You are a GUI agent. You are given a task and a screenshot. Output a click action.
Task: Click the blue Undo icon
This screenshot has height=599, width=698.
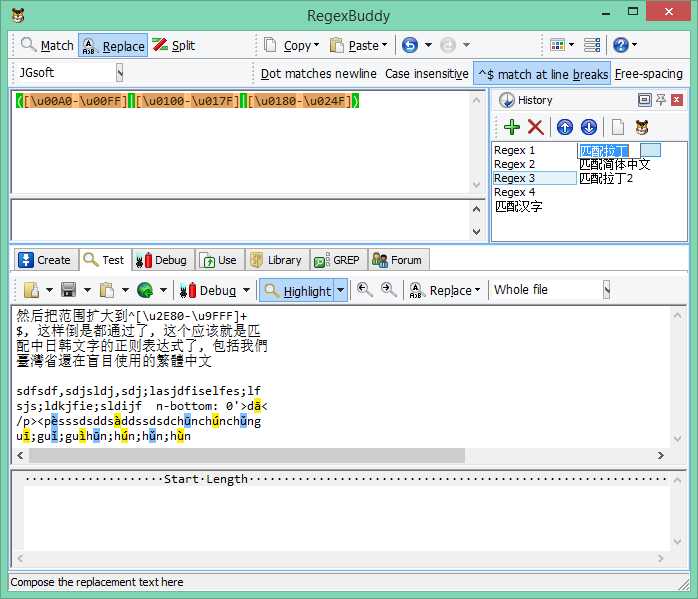coord(410,45)
